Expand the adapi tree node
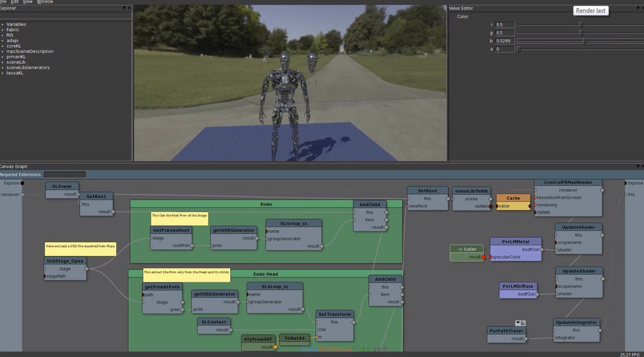Screen dimensions: 644x357 click(x=2, y=41)
